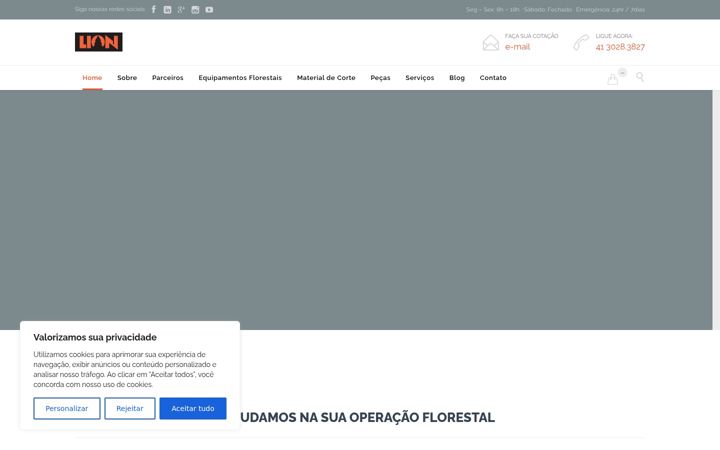Open the LinkedIn social icon
The image size is (720, 450).
click(168, 10)
